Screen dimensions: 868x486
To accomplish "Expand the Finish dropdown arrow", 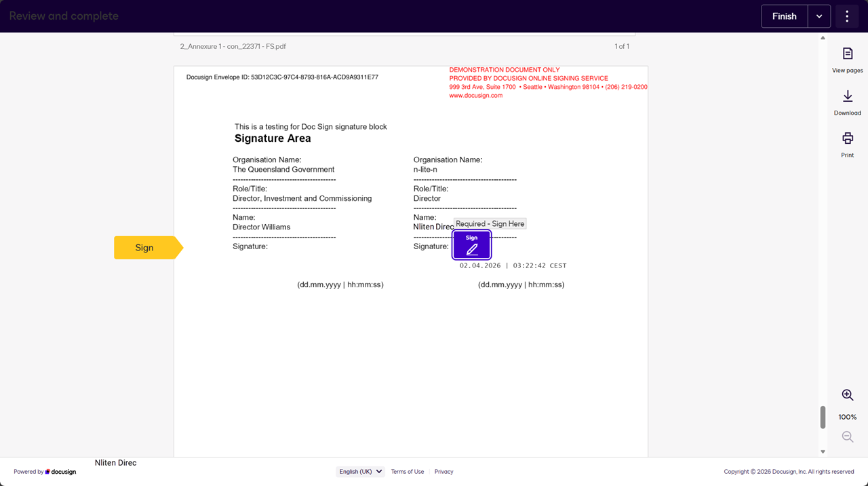I will (819, 16).
